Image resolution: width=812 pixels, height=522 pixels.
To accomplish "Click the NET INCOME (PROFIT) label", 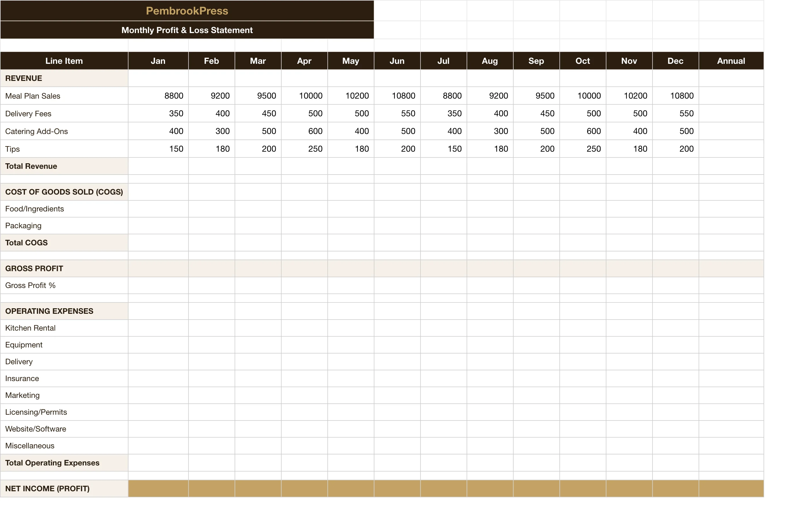I will tap(64, 488).
